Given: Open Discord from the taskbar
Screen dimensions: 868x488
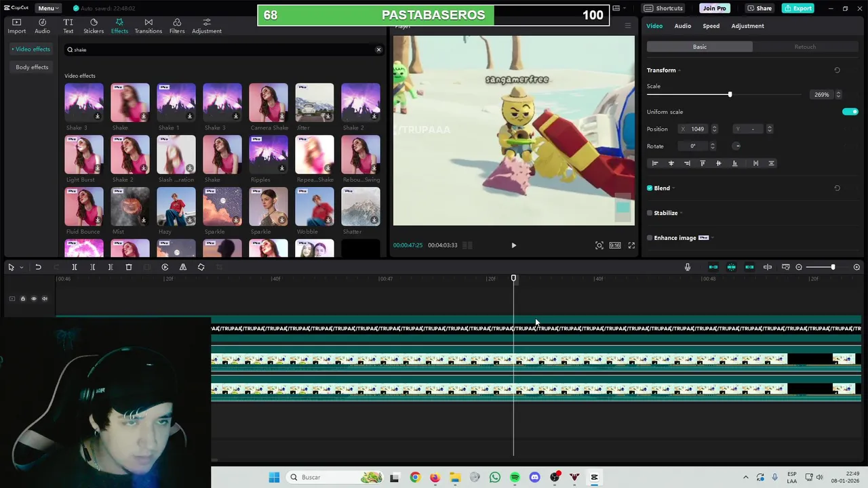Looking at the screenshot, I should 534,477.
